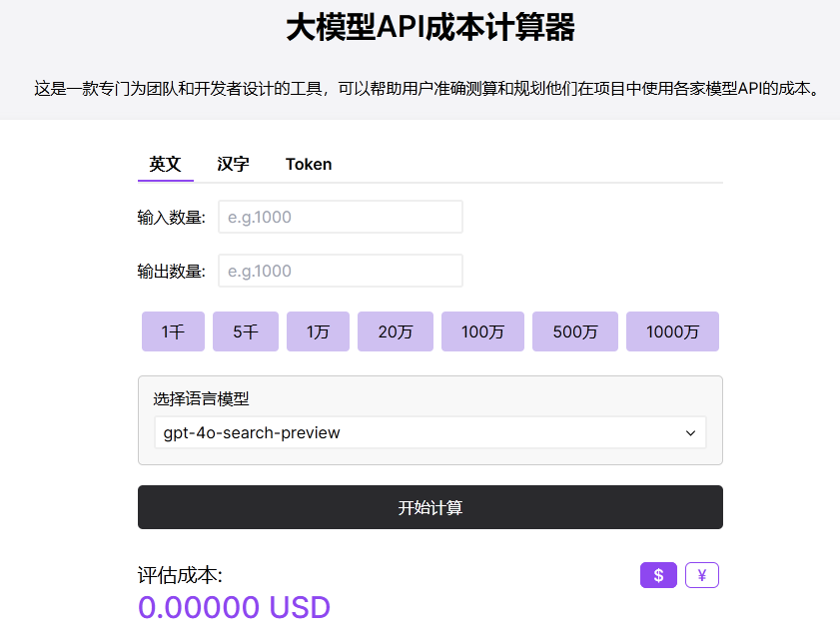The height and width of the screenshot is (639, 840).
Task: Switch currency to dollar ($)
Action: pos(658,575)
